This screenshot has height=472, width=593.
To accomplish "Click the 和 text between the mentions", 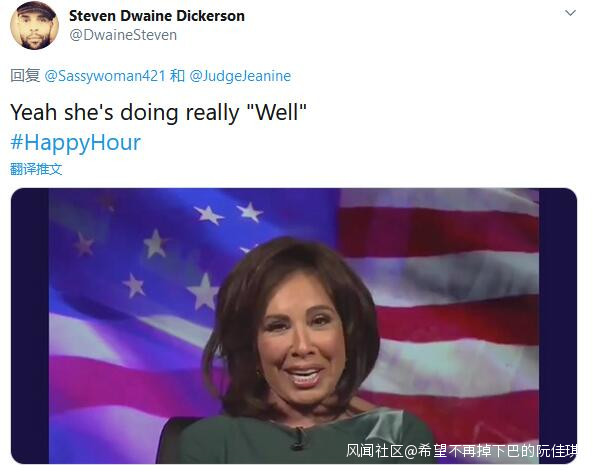I will [177, 76].
